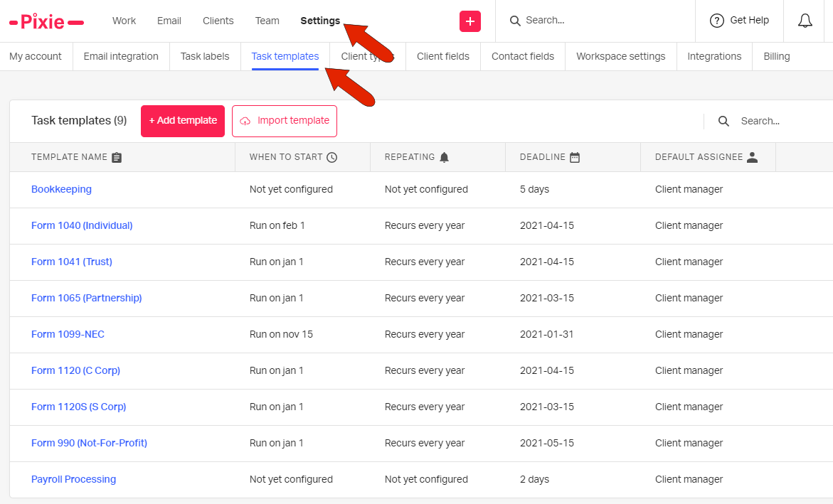Click the 'Task templates (9)' heading

[x=79, y=121]
